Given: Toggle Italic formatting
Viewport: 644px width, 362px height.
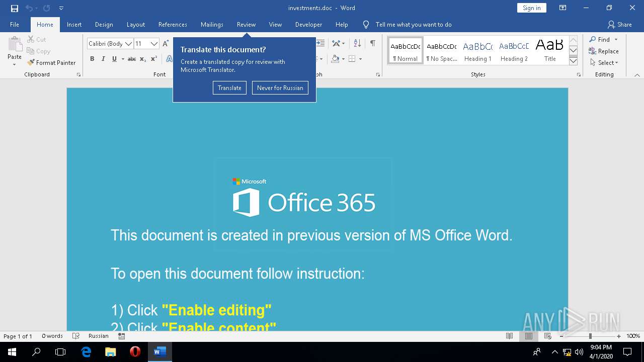Looking at the screenshot, I should pos(103,59).
